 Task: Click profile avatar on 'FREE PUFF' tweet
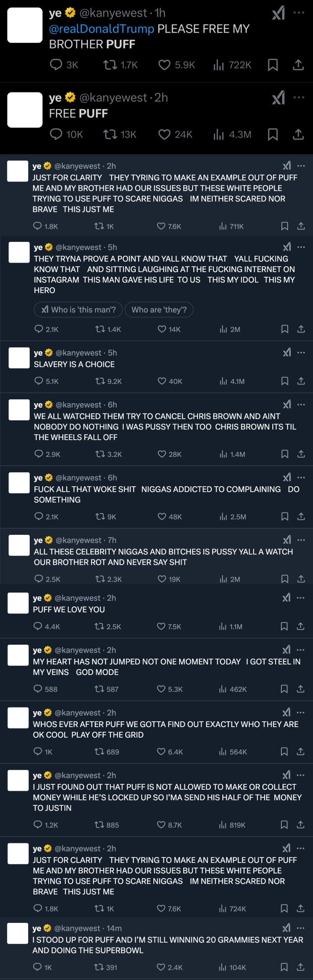(25, 110)
